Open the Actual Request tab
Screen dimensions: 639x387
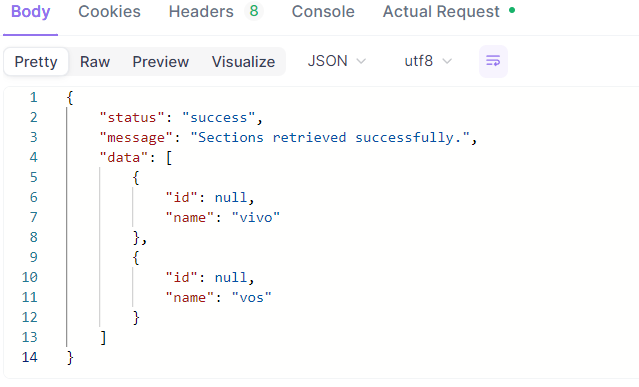pyautogui.click(x=441, y=12)
